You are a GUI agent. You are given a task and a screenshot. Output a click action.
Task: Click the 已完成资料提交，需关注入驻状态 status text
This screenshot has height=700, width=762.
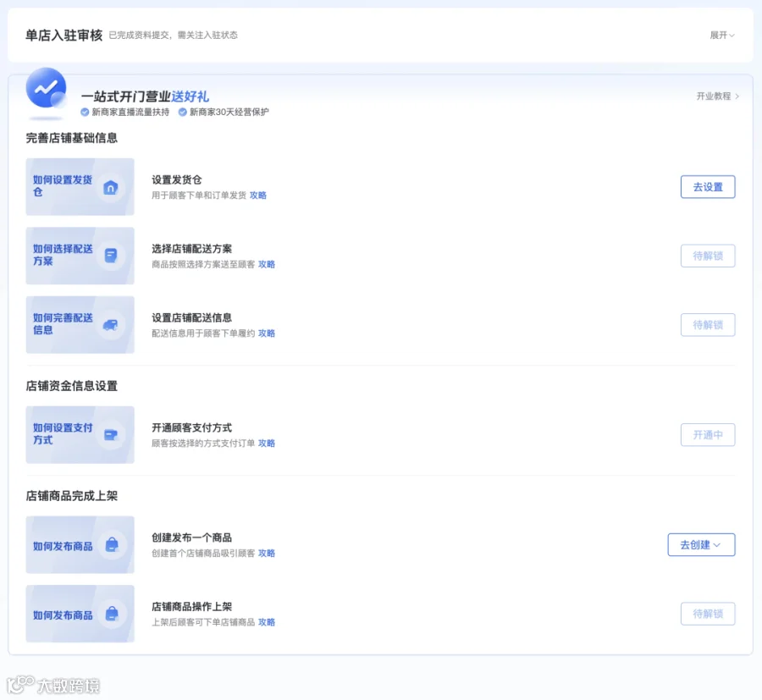pos(173,35)
